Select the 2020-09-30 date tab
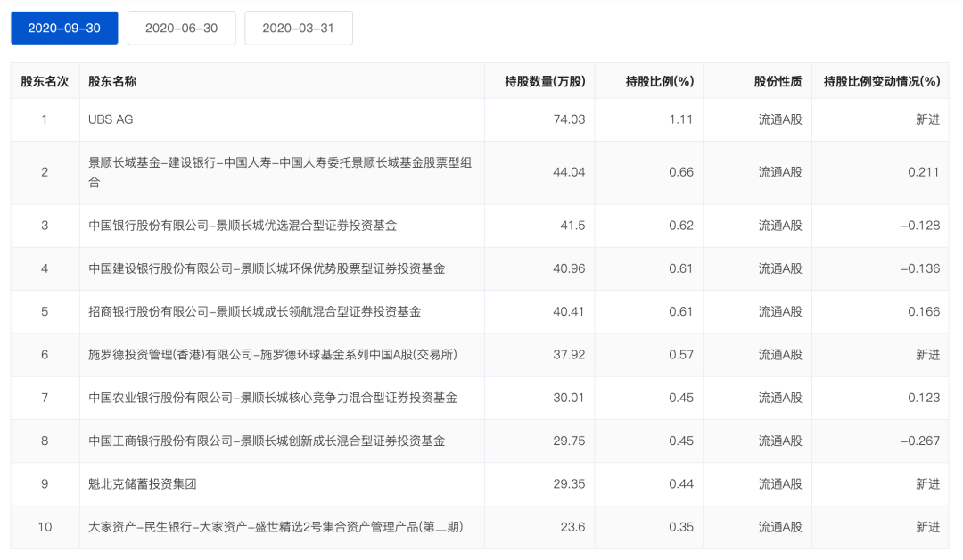 point(64,29)
